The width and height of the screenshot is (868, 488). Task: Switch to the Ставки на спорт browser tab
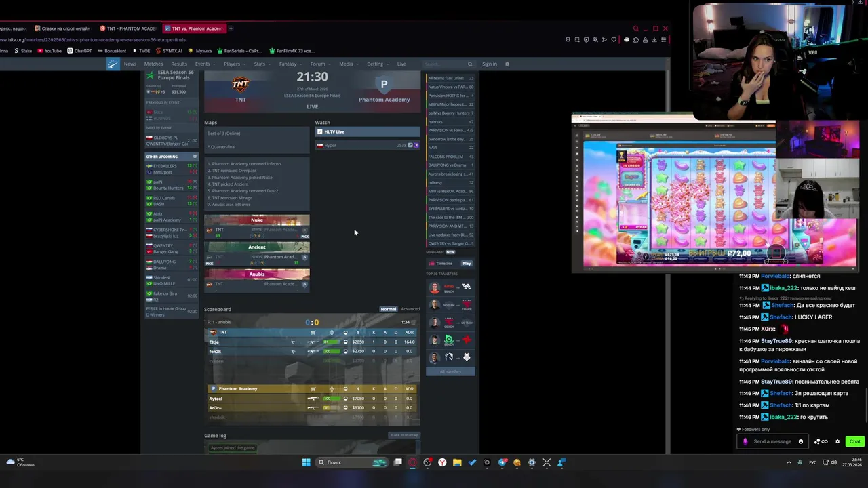[x=62, y=28]
